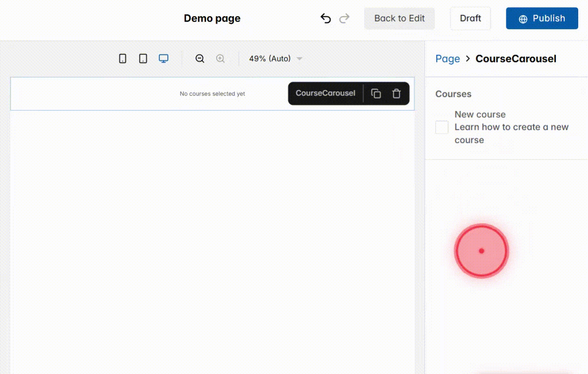588x374 pixels.
Task: Select CourseCarousel in the breadcrumb trail
Action: point(516,58)
